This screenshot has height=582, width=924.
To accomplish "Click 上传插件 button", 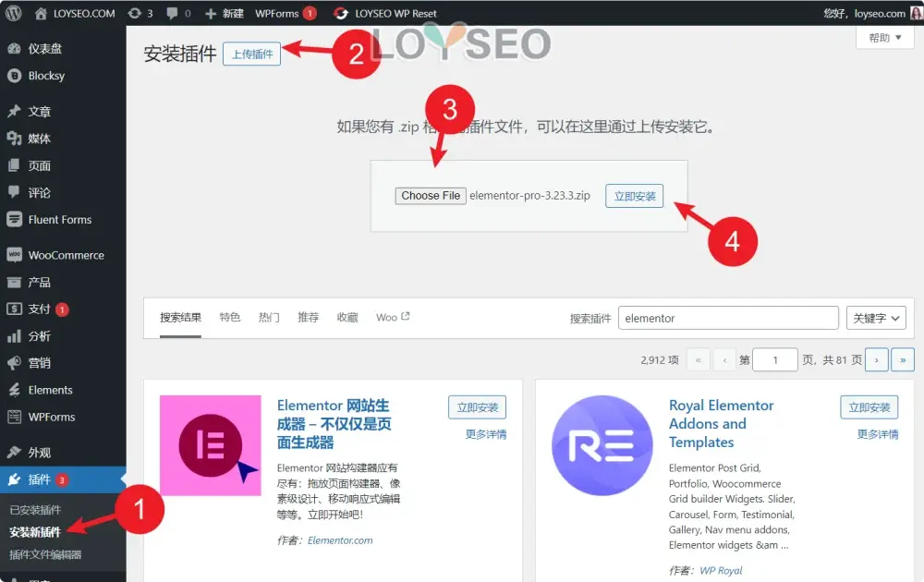I will point(251,55).
